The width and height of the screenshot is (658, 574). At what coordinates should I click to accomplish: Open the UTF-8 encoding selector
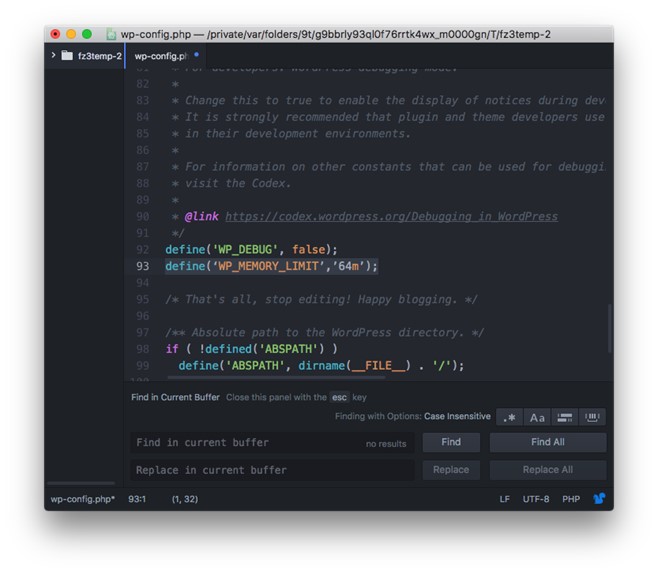535,499
